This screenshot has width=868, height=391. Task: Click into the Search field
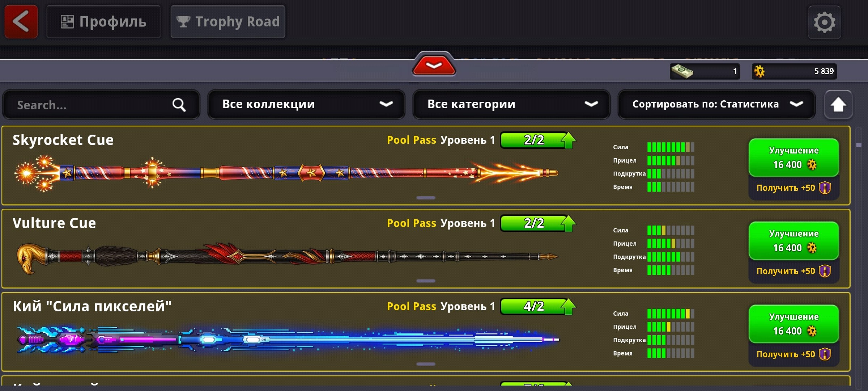pyautogui.click(x=101, y=105)
